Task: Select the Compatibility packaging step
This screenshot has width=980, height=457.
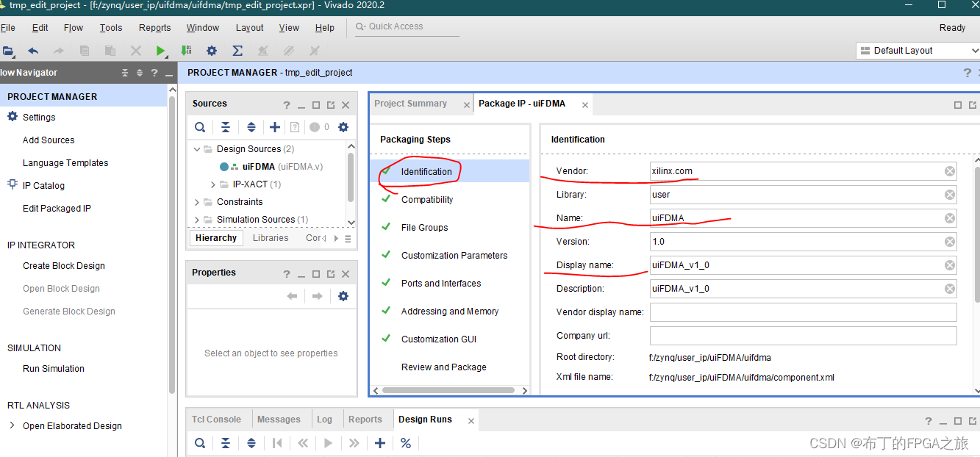Action: [x=427, y=200]
